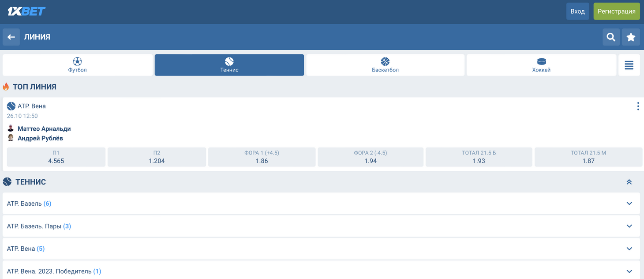Click the basketball icon on Баскетбол tab

click(385, 61)
